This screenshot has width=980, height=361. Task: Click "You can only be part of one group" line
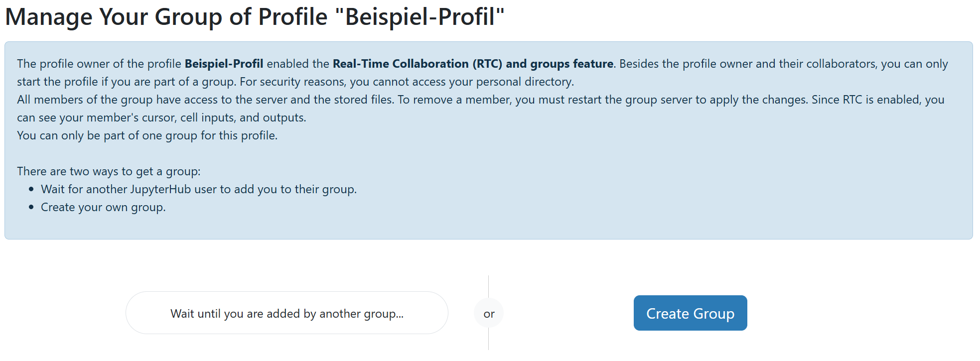[147, 135]
